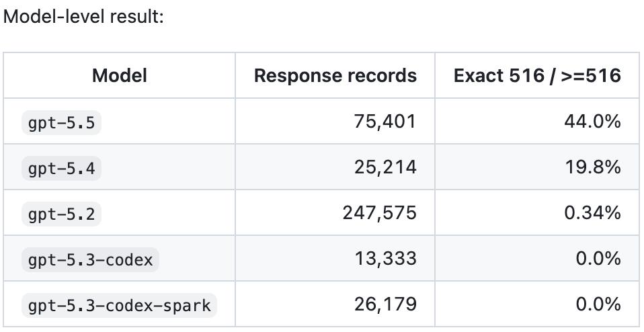Click the Model column header
The image size is (644, 332).
click(x=120, y=75)
